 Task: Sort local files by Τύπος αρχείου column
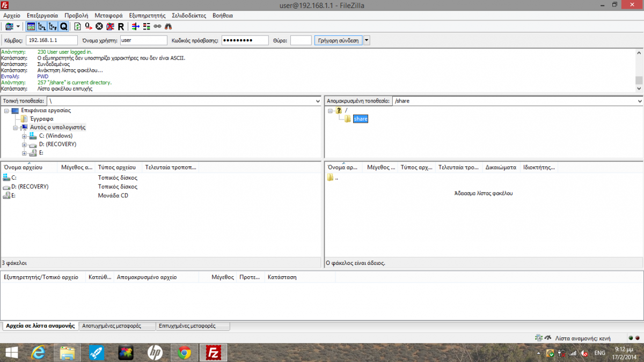119,167
